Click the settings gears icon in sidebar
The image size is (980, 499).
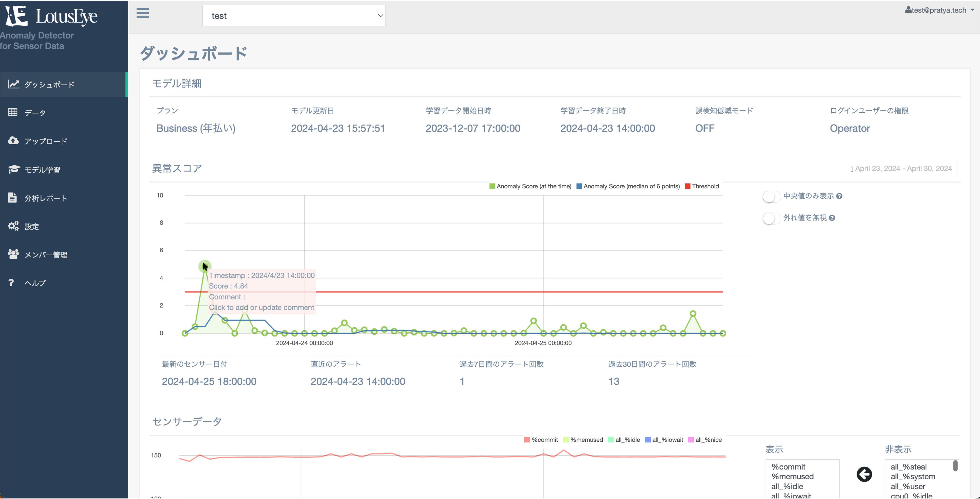tap(13, 226)
